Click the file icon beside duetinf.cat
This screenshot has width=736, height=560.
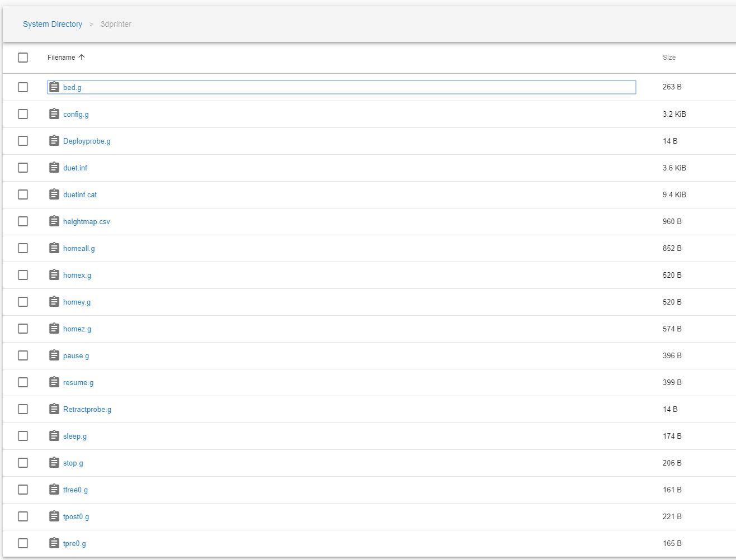point(54,194)
